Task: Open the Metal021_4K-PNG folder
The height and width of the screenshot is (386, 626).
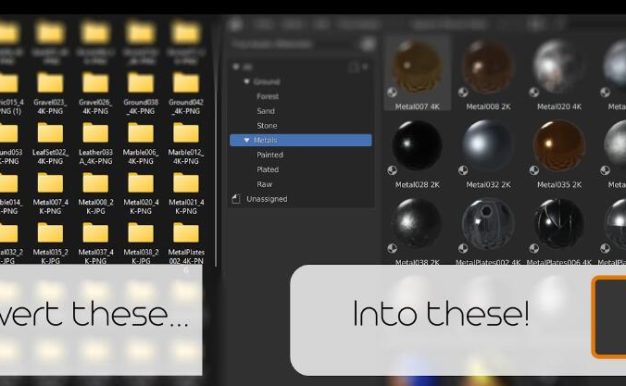Action: [186, 193]
